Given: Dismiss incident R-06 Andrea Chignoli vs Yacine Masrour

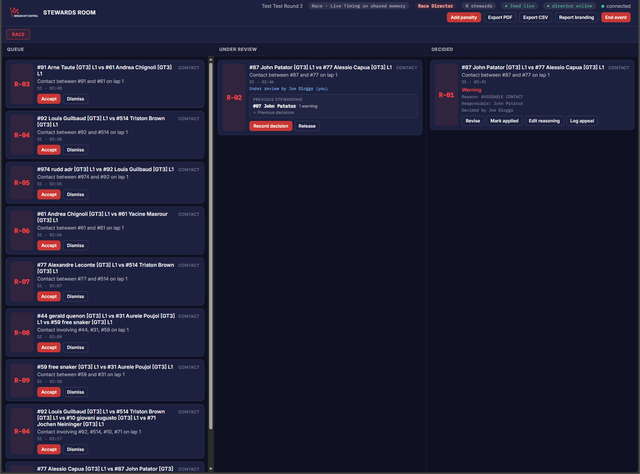Looking at the screenshot, I should point(76,245).
